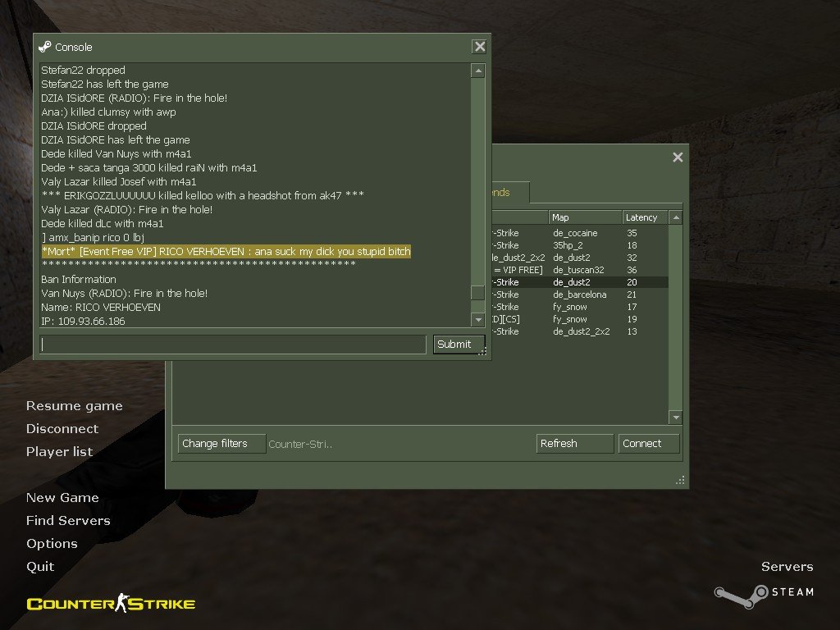Click the server browser resize grip
The height and width of the screenshot is (630, 840).
click(x=680, y=481)
